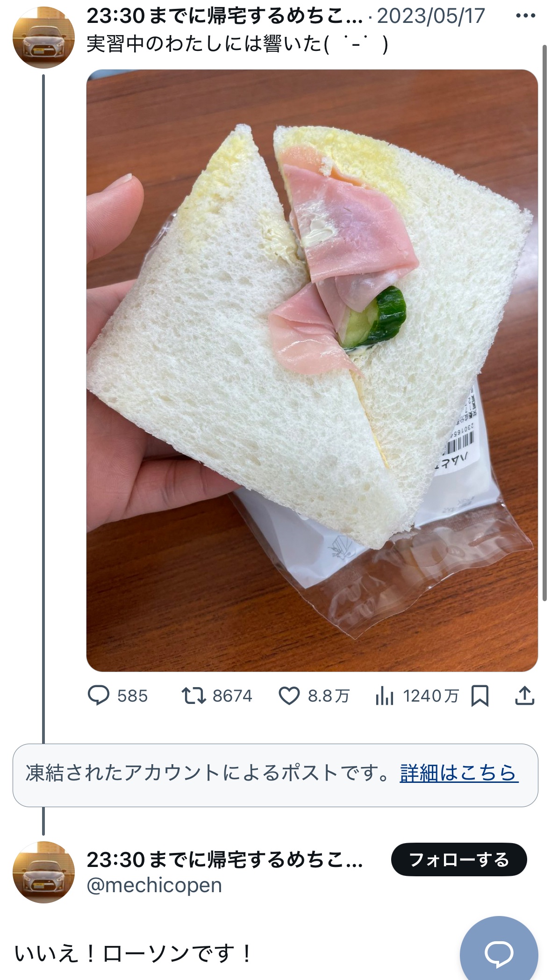Like the post with heart icon

click(289, 696)
